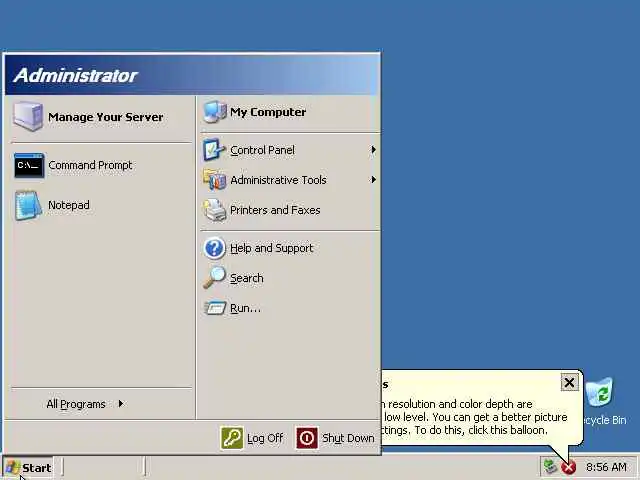Click the balloon text about resolution
Viewport: 640px width, 480px height.
click(473, 417)
